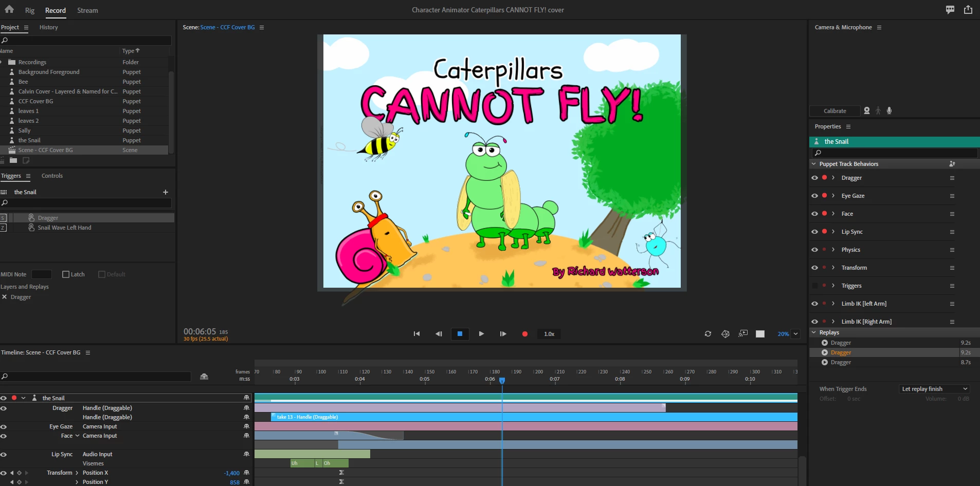Toggle mesh overlay display icon
Screen dimensions: 980x486
pyautogui.click(x=725, y=334)
